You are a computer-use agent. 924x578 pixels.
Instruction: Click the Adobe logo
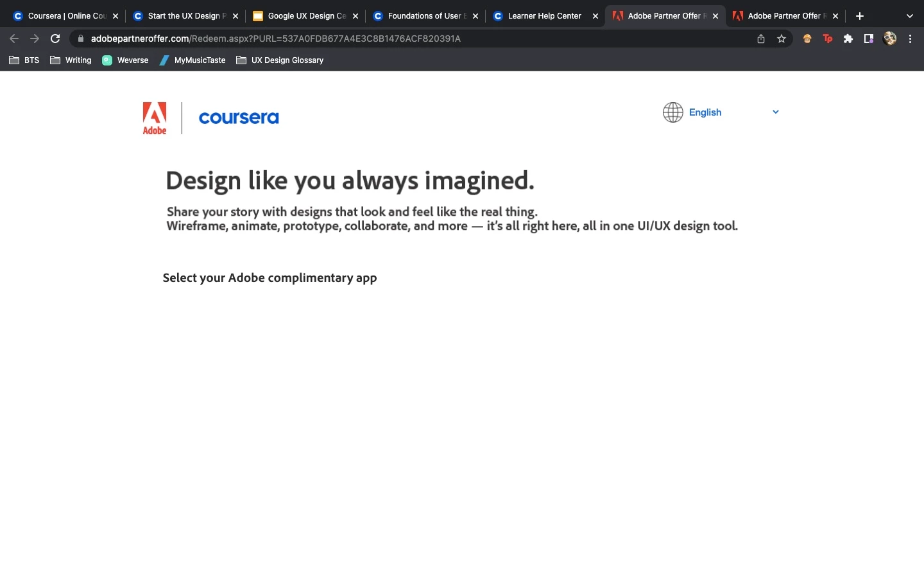tap(155, 118)
